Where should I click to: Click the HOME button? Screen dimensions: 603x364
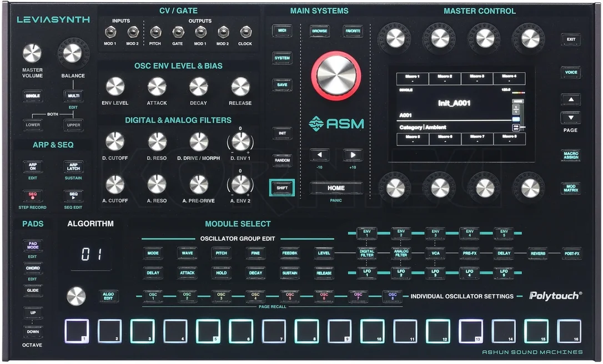pyautogui.click(x=336, y=188)
